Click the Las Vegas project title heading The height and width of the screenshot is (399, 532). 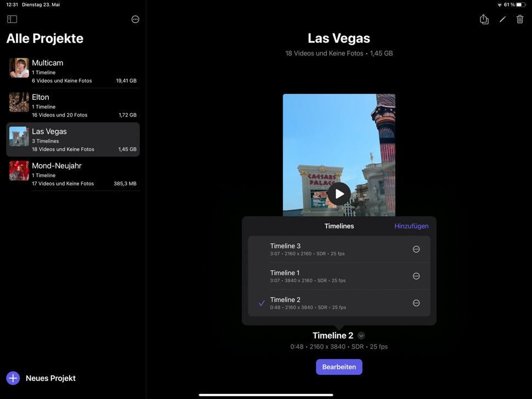[x=339, y=38]
